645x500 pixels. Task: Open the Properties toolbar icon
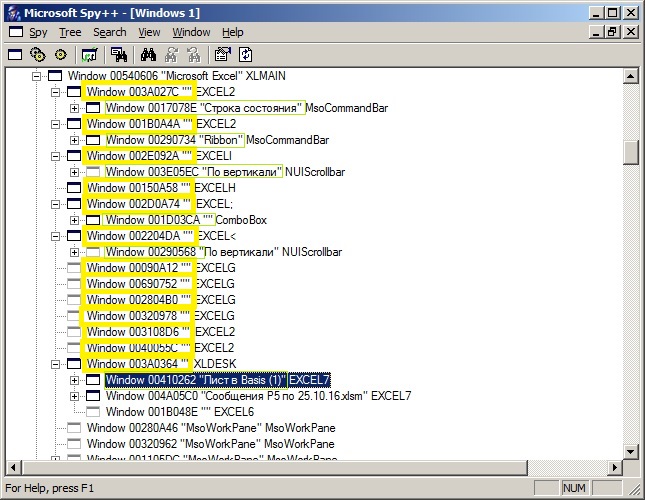point(222,54)
